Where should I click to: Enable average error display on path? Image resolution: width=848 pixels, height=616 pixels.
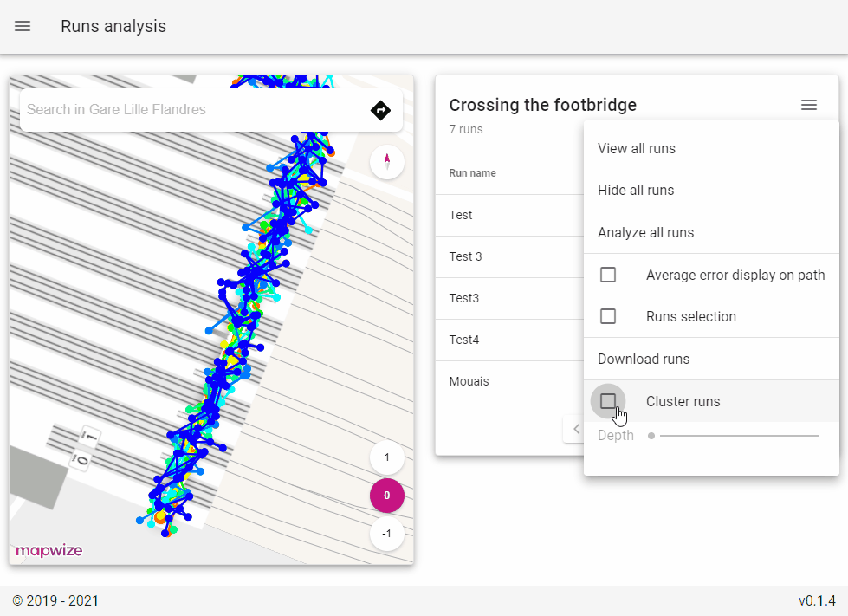point(608,274)
